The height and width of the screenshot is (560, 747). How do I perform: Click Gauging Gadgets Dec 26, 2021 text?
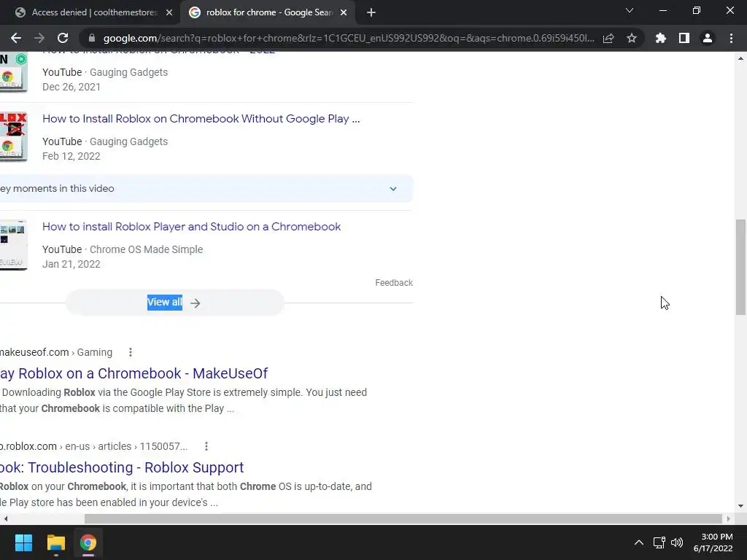(x=105, y=79)
